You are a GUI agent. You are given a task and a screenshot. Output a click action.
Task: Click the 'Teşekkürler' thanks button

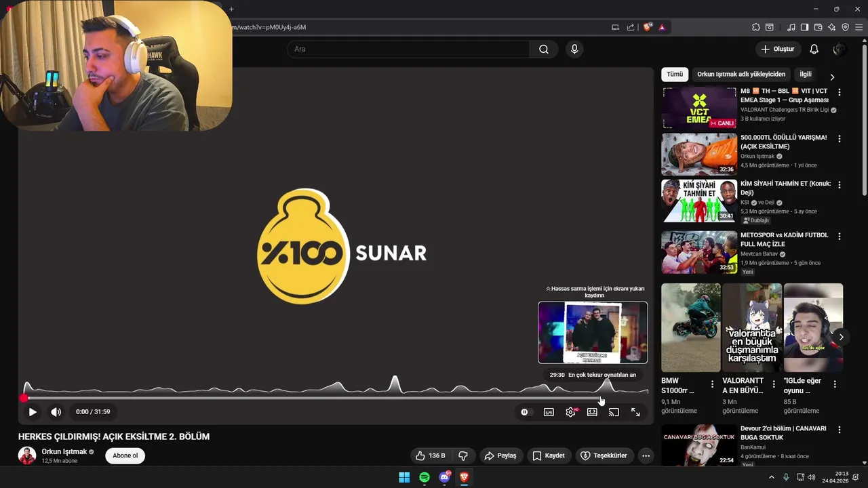(604, 455)
